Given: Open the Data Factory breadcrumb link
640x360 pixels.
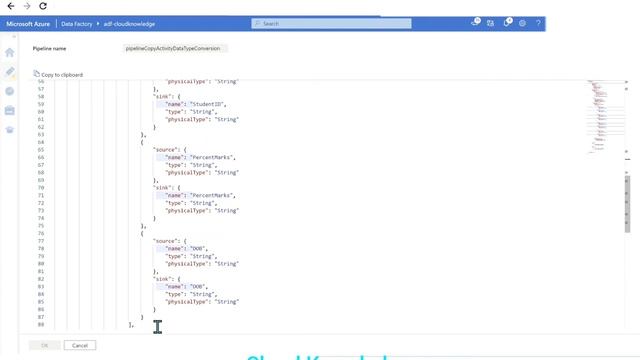Looking at the screenshot, I should coord(77,24).
